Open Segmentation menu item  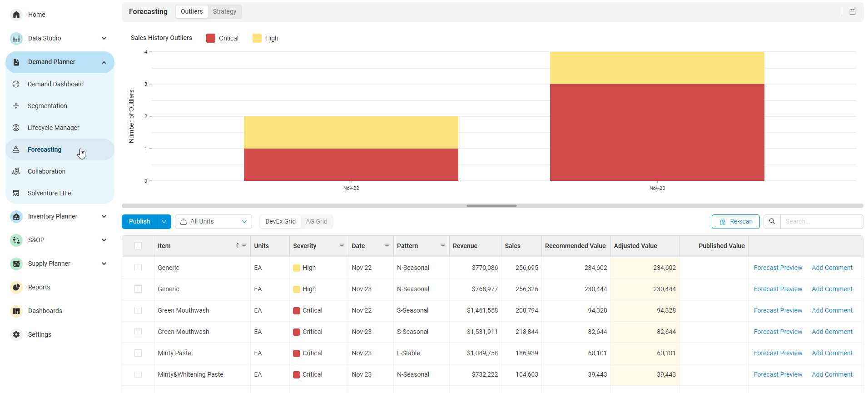pos(60,106)
